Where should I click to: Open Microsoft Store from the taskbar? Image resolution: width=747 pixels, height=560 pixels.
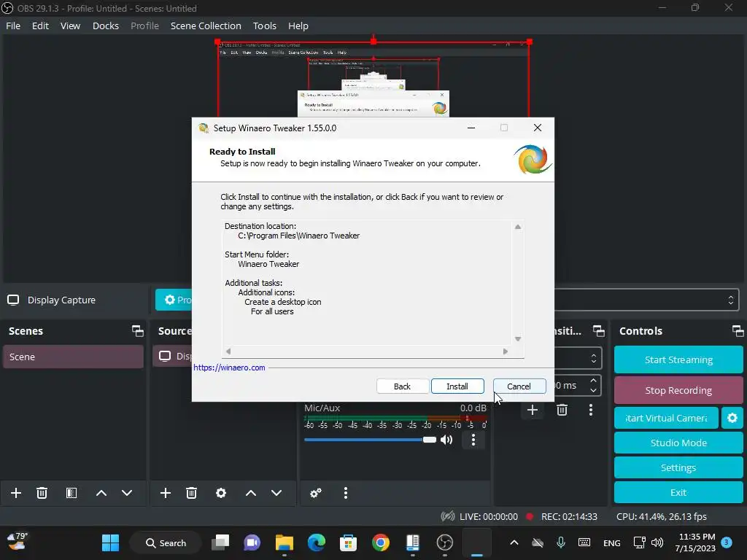point(348,542)
